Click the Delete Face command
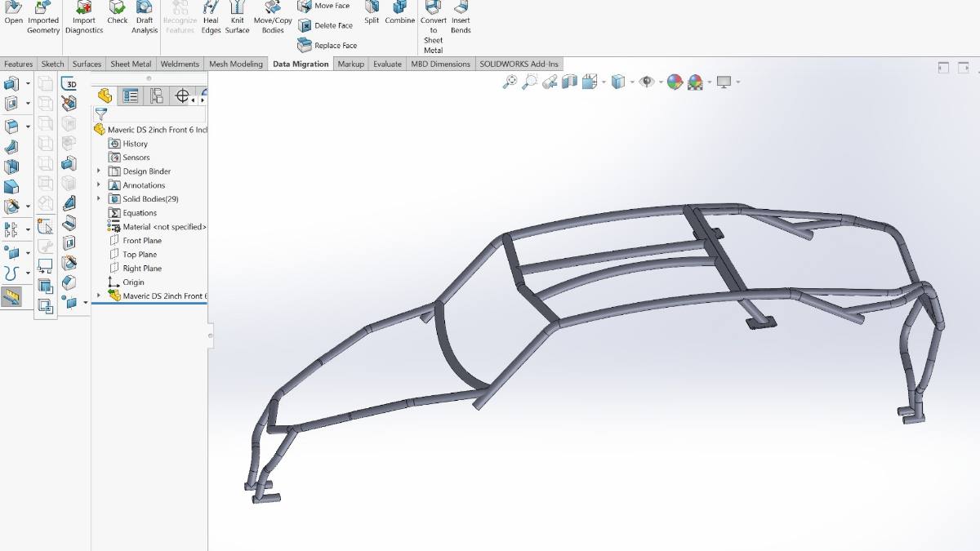Screen dimensions: 980x551 (326, 25)
